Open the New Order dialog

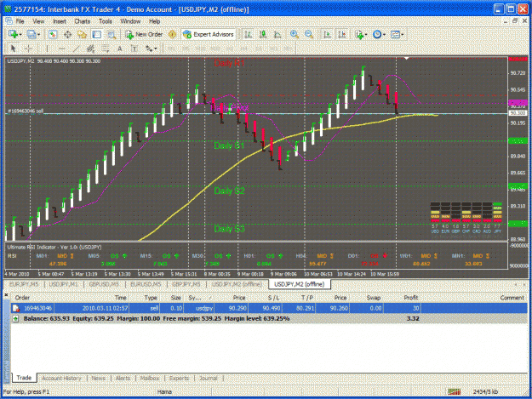144,34
